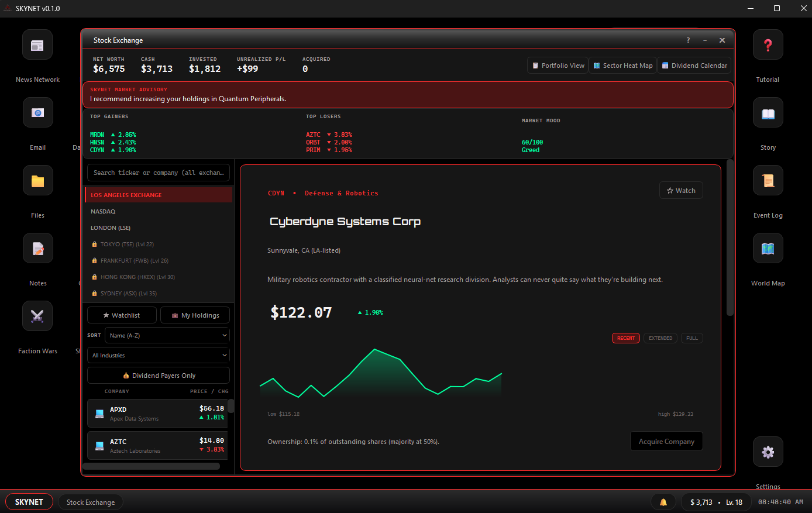The image size is (812, 513).
Task: Select the NASDAQ exchange
Action: point(159,211)
